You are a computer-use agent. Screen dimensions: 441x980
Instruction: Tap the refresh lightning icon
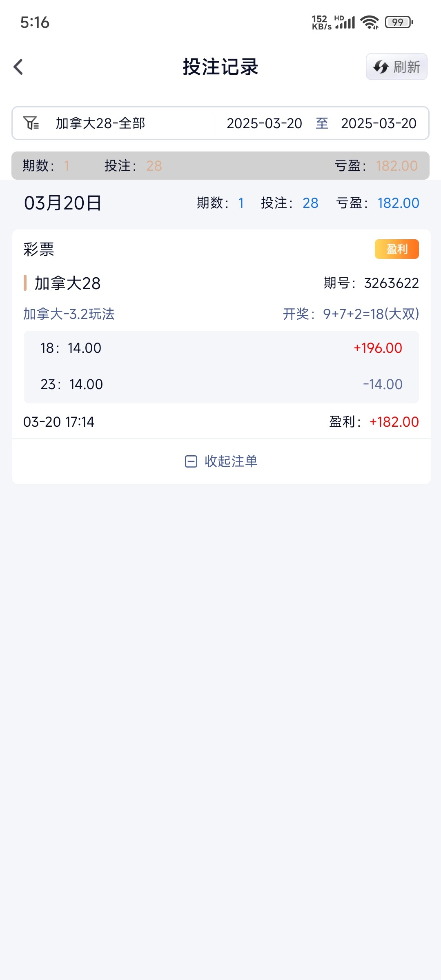point(381,67)
